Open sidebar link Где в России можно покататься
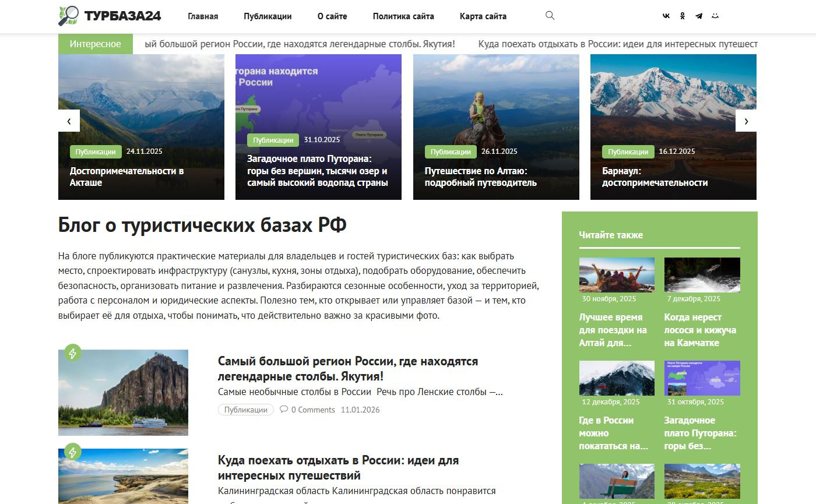The height and width of the screenshot is (504, 816). [613, 433]
